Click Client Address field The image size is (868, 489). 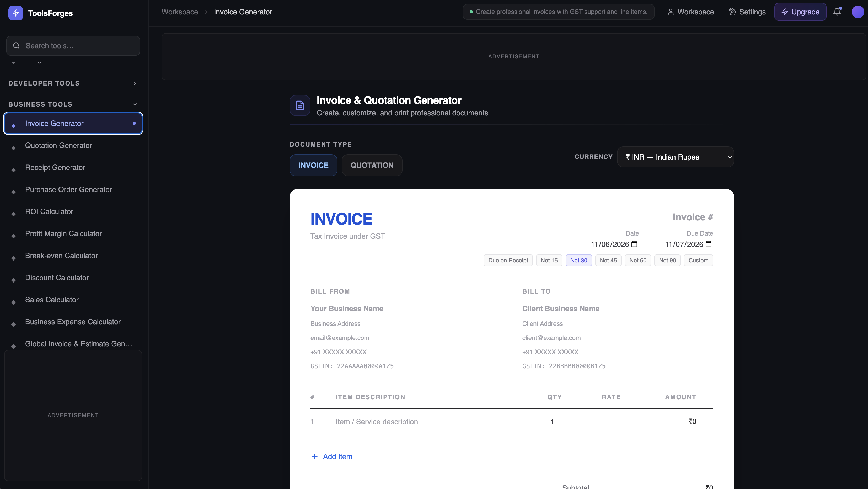pos(617,323)
